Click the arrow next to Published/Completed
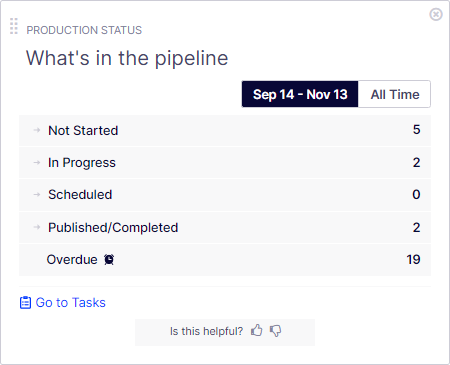This screenshot has height=365, width=450. (37, 227)
